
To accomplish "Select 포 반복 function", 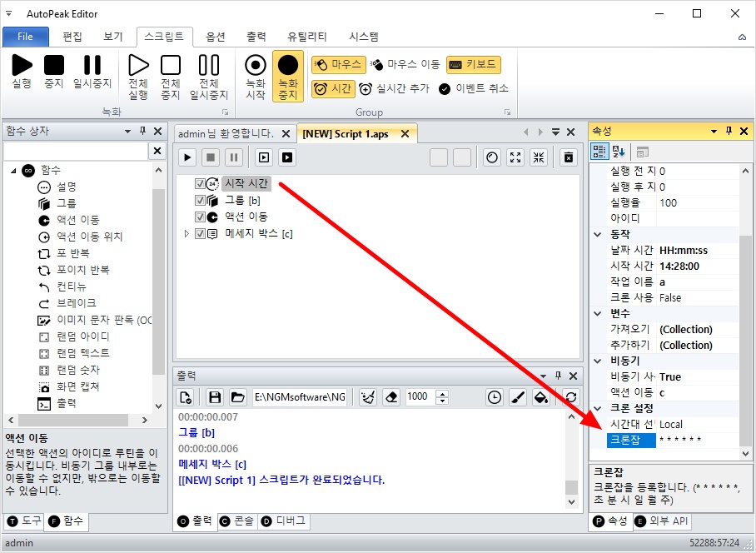I will 72,254.
